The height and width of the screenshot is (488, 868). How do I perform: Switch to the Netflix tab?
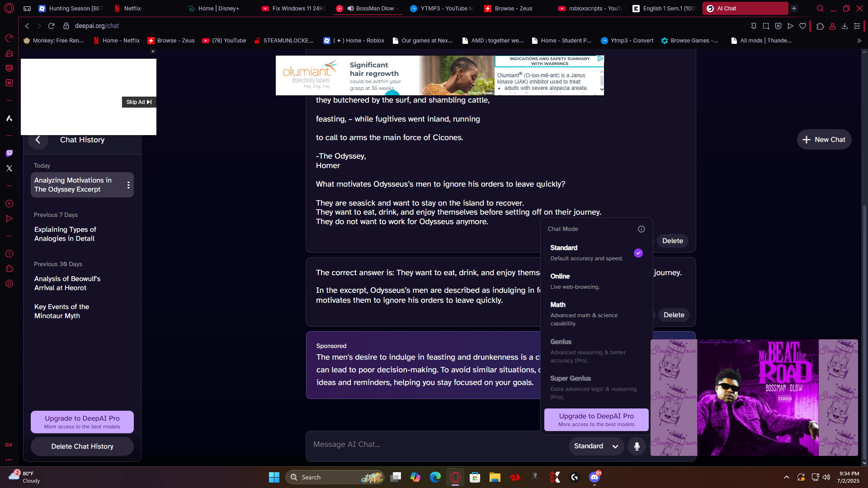[x=146, y=8]
